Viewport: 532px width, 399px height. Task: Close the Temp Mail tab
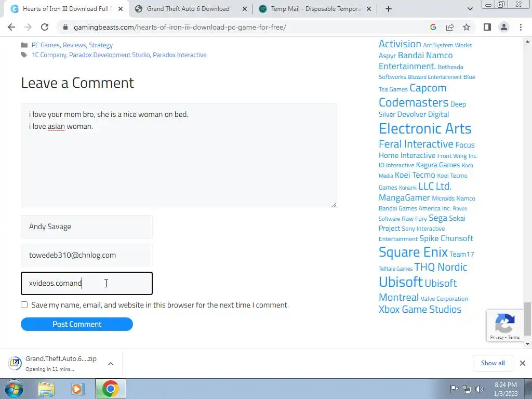[369, 9]
